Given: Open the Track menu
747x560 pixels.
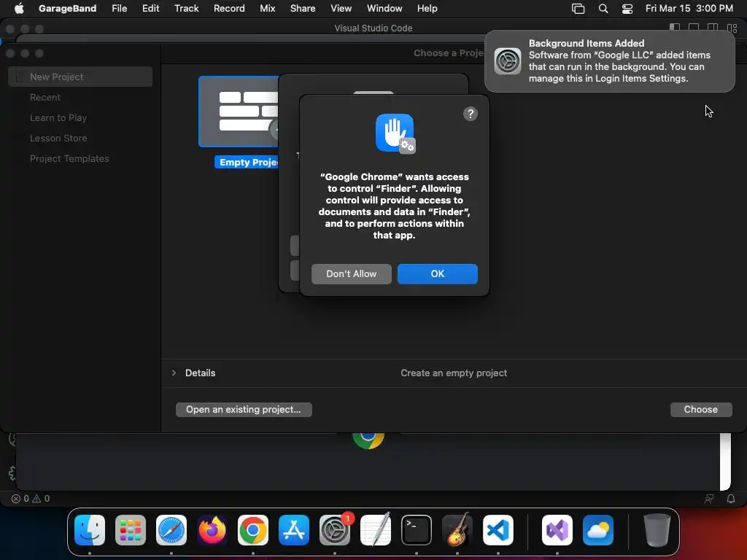Looking at the screenshot, I should [186, 8].
